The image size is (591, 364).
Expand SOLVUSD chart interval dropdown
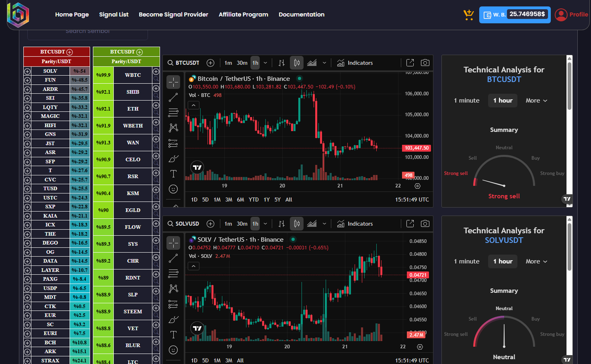[x=266, y=224]
